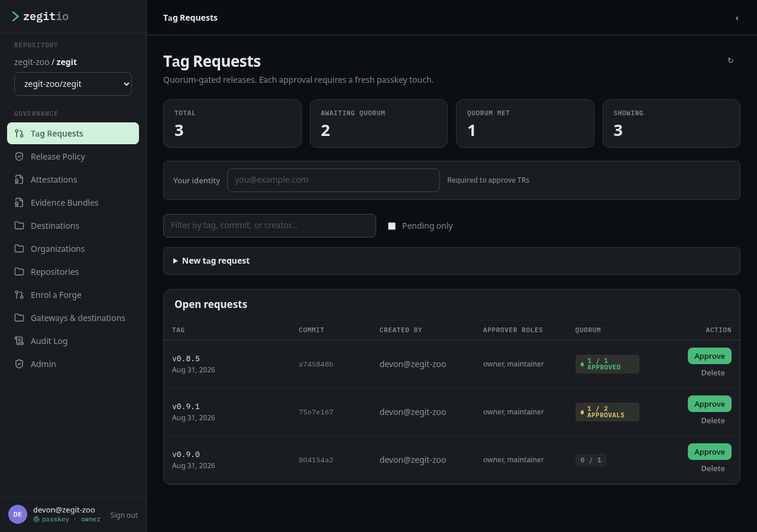Go to Release Policy page
This screenshot has width=757, height=532.
point(73,157)
